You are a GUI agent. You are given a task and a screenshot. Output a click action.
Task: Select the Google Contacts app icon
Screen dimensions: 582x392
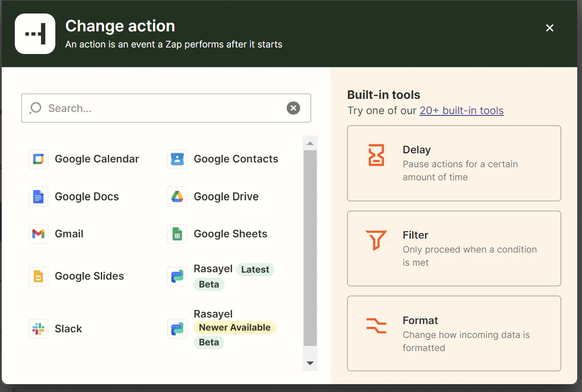177,159
